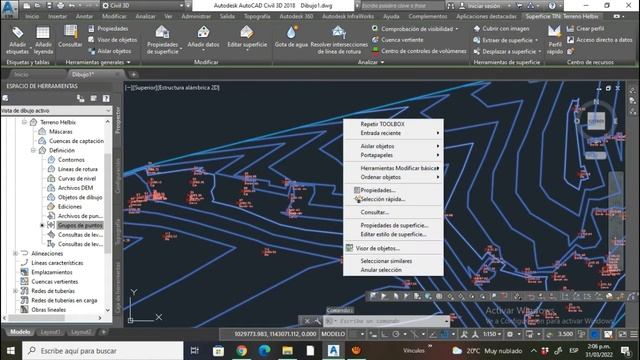Switch to the Layout1 tab
The image size is (640, 360).
[x=50, y=332]
